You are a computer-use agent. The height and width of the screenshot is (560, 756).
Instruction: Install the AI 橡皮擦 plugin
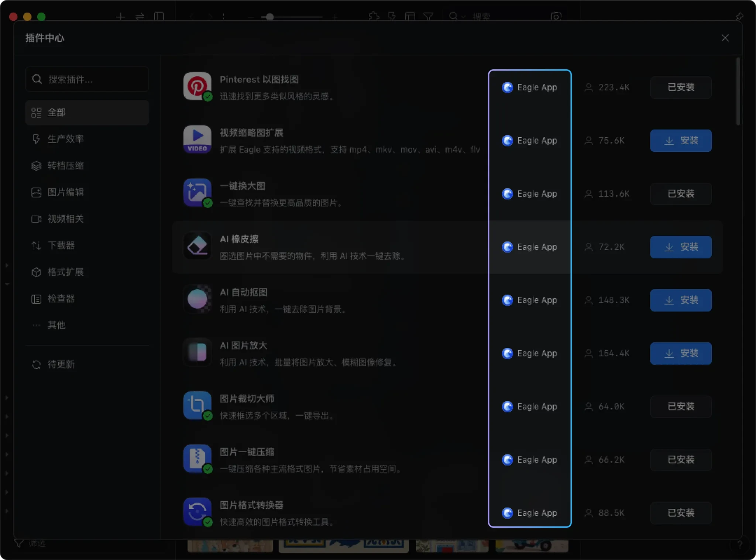681,247
